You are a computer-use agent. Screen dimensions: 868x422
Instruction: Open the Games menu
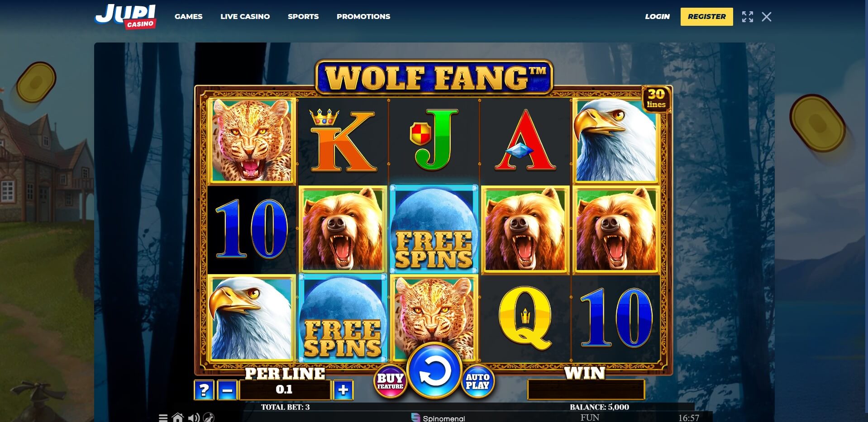pyautogui.click(x=189, y=16)
